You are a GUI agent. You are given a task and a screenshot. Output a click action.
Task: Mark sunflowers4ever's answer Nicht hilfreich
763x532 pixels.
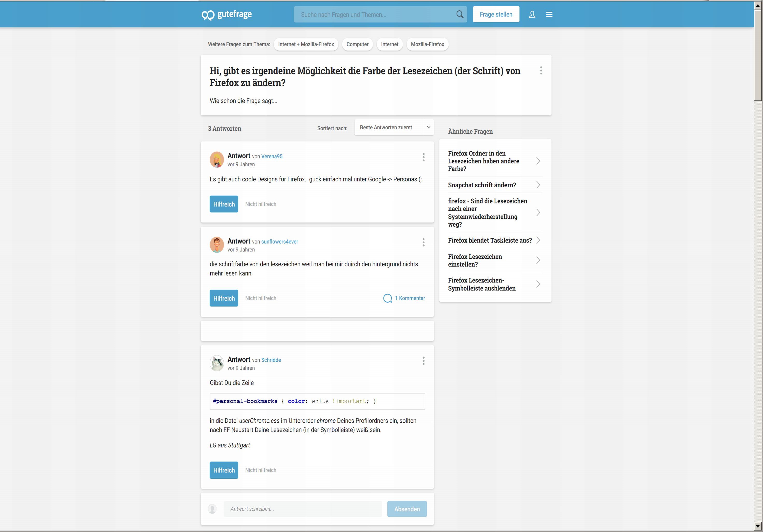pos(261,298)
